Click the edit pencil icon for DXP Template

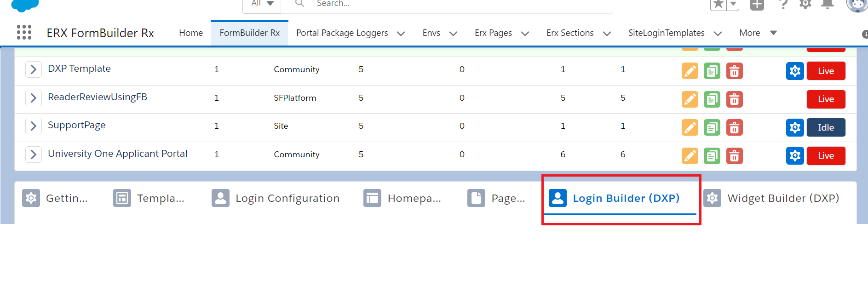(690, 71)
